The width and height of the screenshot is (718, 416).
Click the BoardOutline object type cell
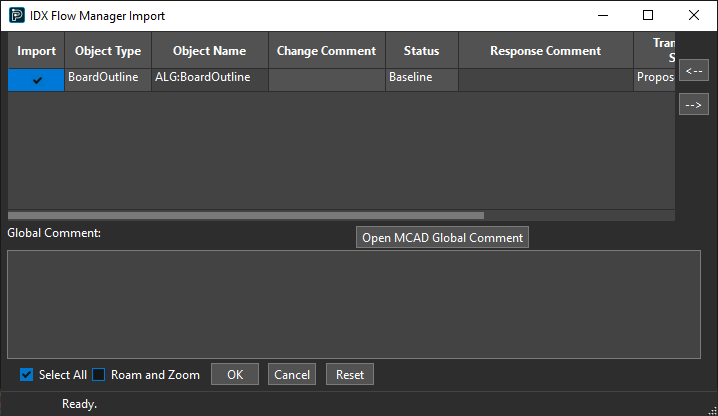(108, 80)
